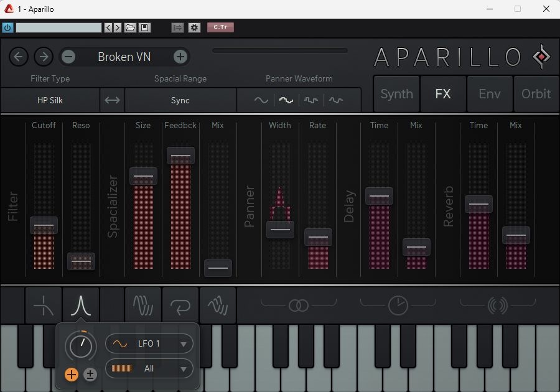Adjust the Reverb Time slider
The image size is (560, 392).
click(x=478, y=204)
